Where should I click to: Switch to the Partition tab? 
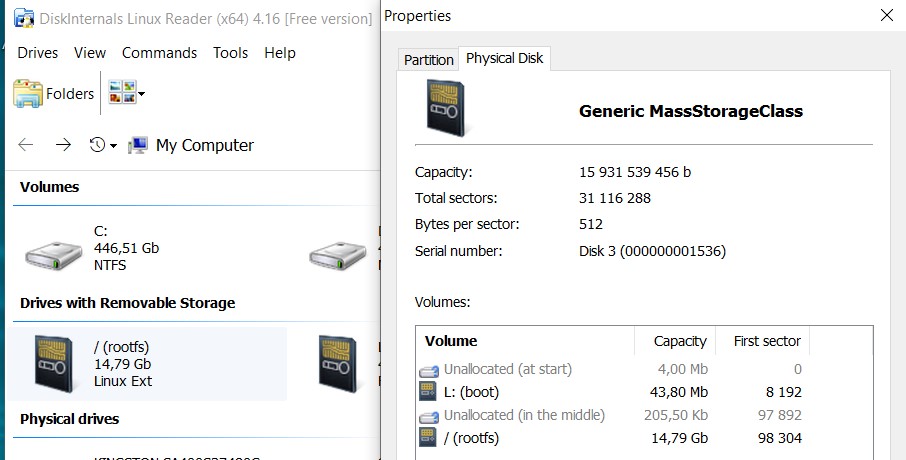pos(428,60)
